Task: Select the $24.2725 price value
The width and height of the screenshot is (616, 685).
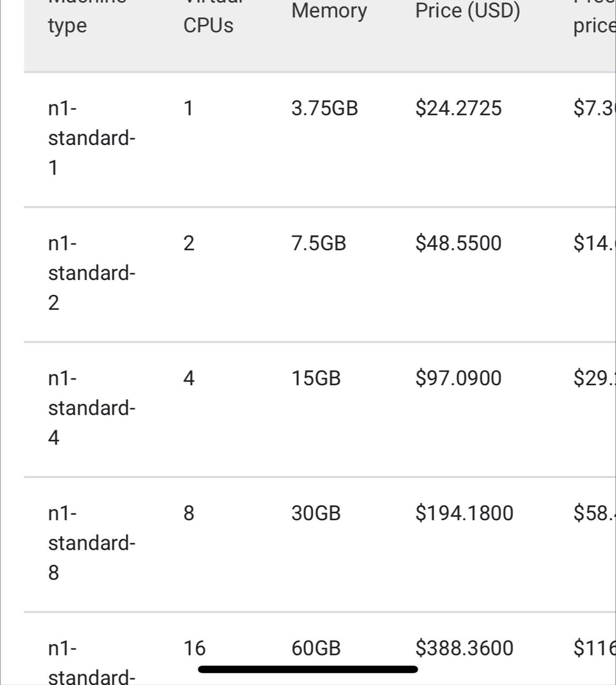Action: [459, 109]
